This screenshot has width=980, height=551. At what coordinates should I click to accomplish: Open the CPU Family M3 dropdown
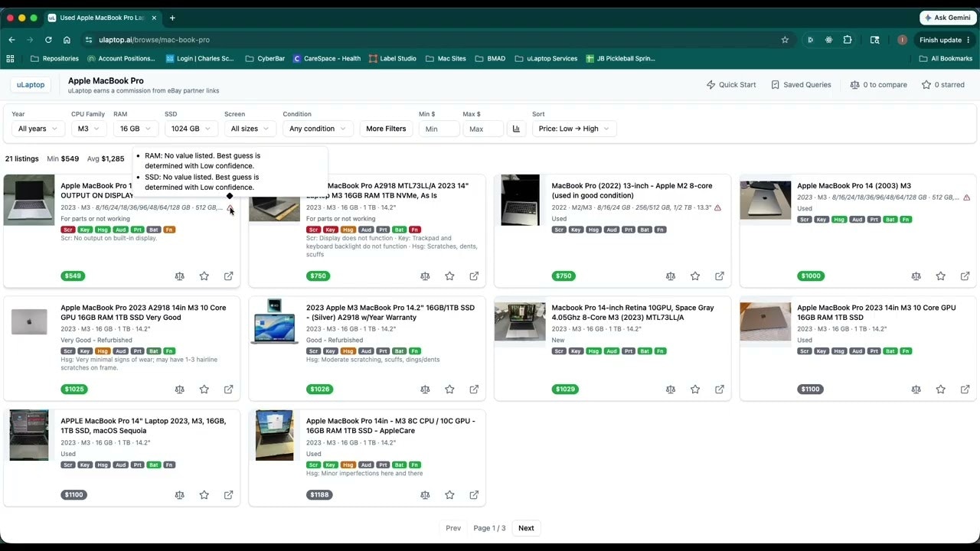click(89, 129)
